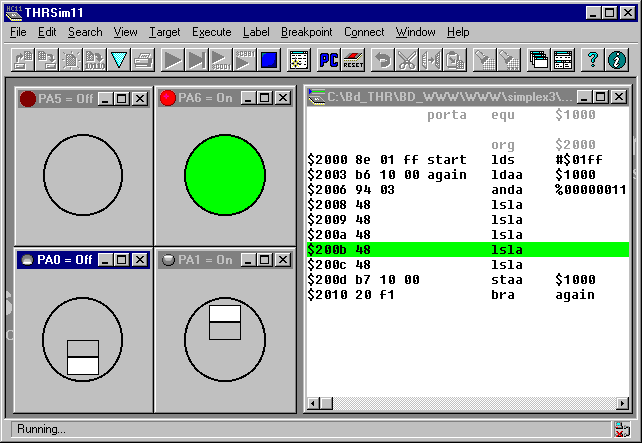
Task: Click the PC program counter icon
Action: tap(328, 60)
